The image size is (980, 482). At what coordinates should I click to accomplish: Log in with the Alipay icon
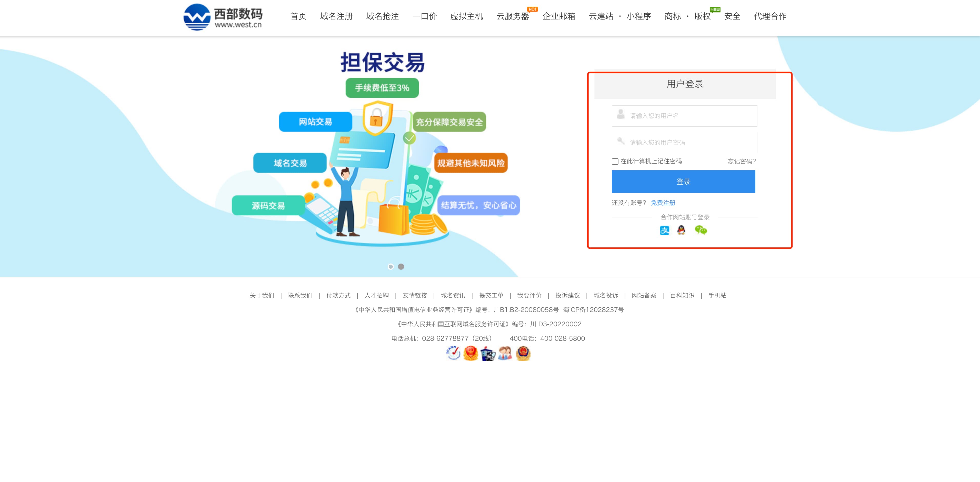point(665,230)
